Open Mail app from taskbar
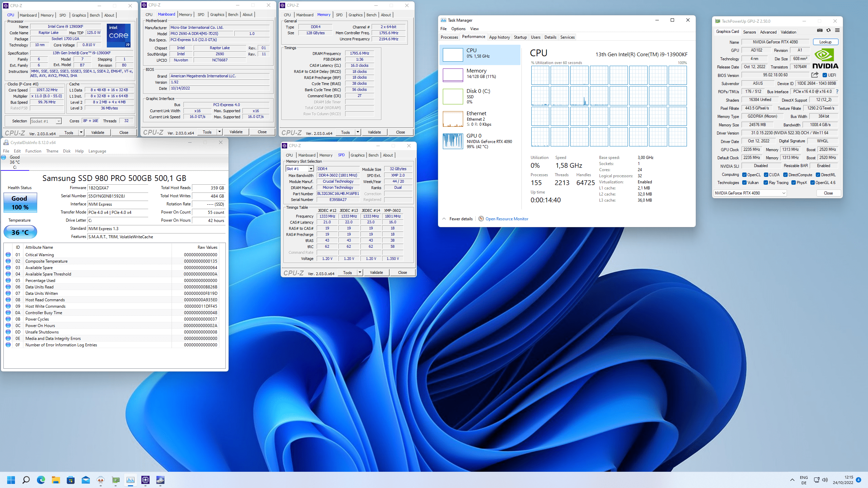Screen dimensions: 868x488 pos(86,480)
